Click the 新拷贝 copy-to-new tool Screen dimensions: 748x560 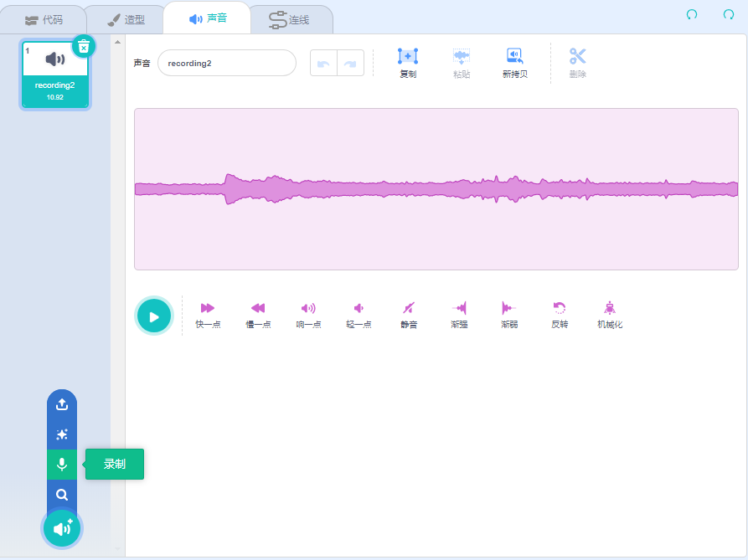(x=515, y=63)
